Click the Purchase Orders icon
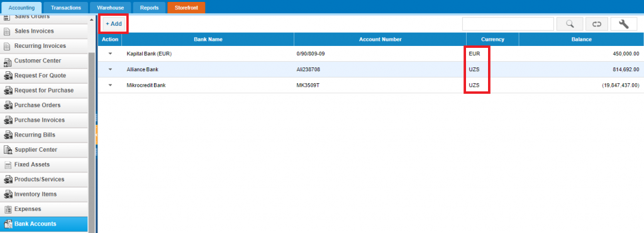Viewport: 644px width, 233px height. pyautogui.click(x=8, y=106)
